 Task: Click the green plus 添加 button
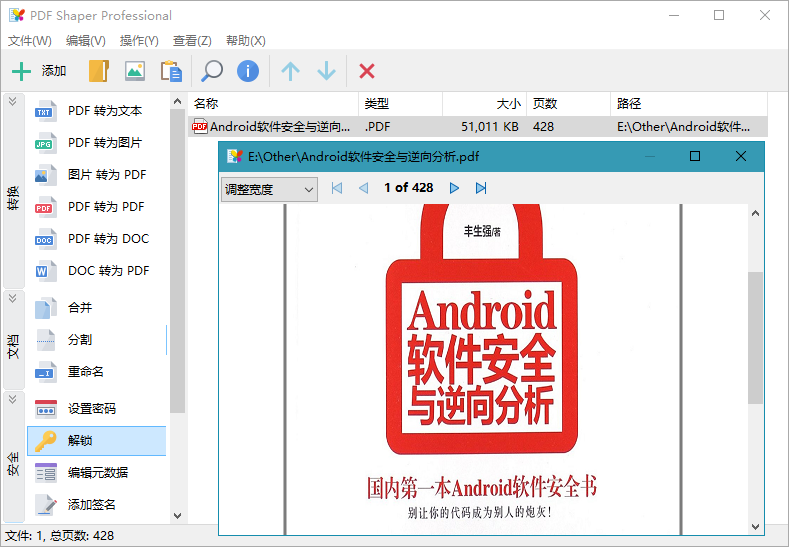(x=38, y=71)
